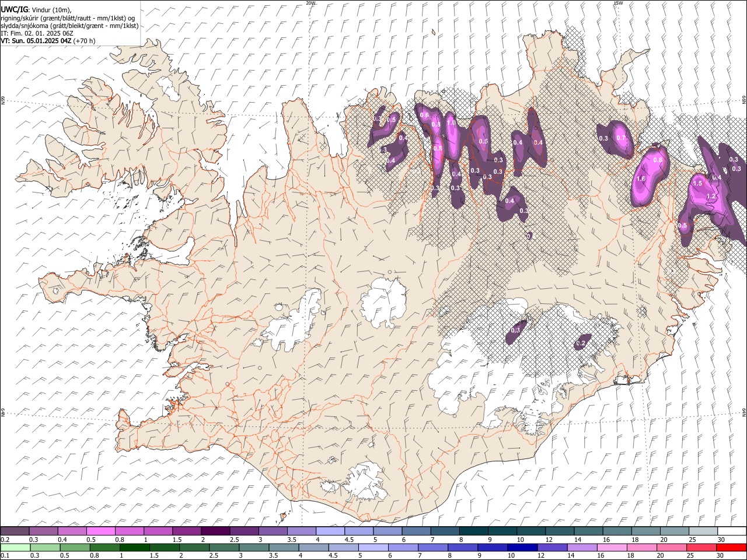Click the 15W longitude label at the top
This screenshot has width=747, height=560.
[x=617, y=3]
